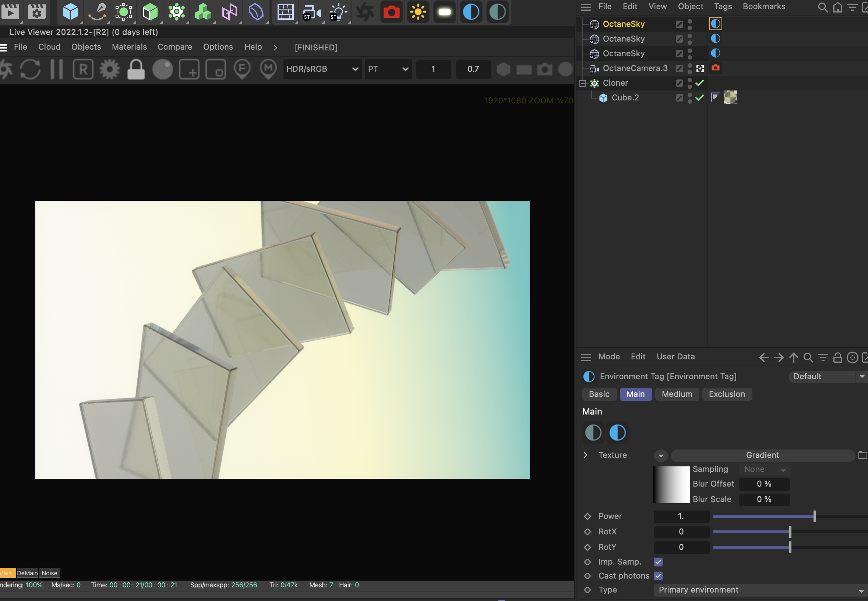The image size is (868, 601).
Task: Open the Sampling None dropdown
Action: (x=764, y=470)
